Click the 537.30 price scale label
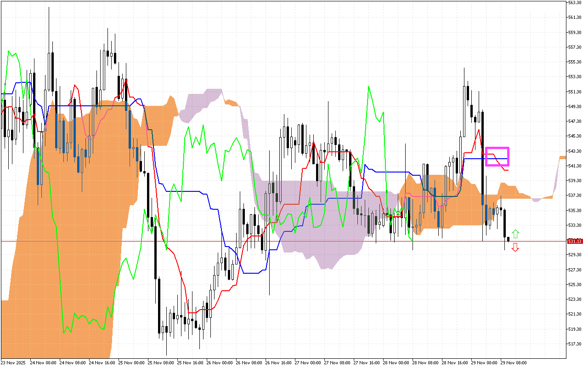The image size is (588, 368). (x=575, y=195)
